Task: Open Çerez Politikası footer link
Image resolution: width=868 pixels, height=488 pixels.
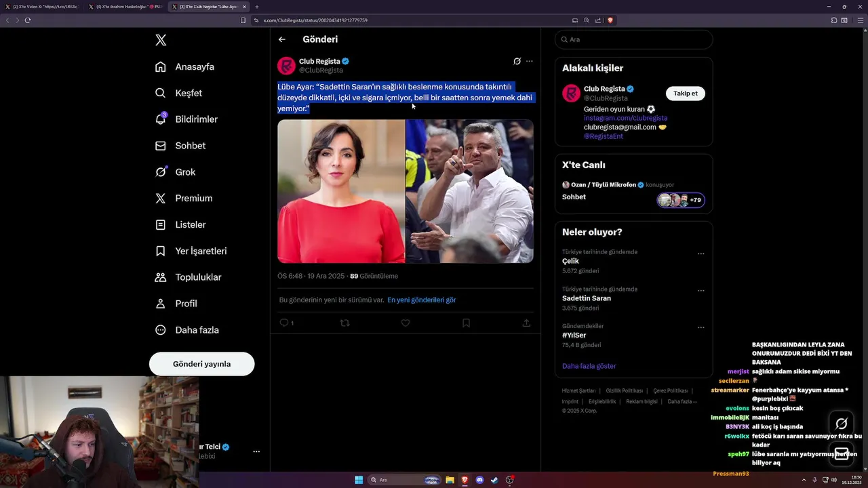Action: pyautogui.click(x=671, y=390)
